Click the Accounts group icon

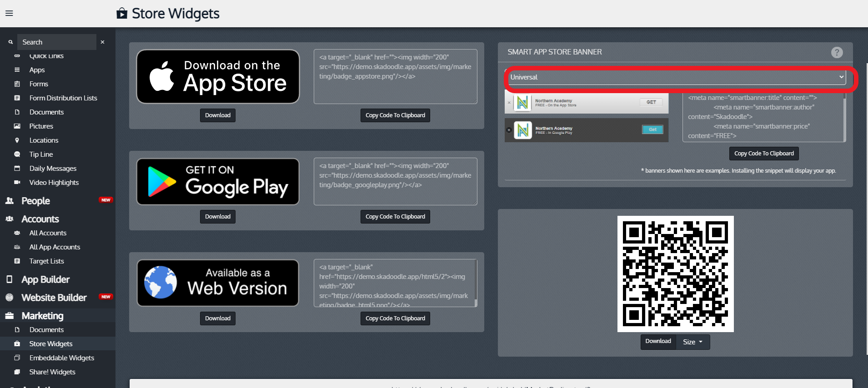click(10, 219)
